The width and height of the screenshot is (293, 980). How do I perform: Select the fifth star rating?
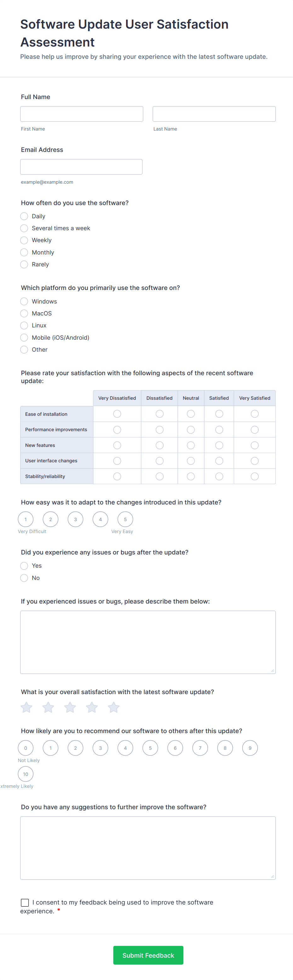(113, 707)
